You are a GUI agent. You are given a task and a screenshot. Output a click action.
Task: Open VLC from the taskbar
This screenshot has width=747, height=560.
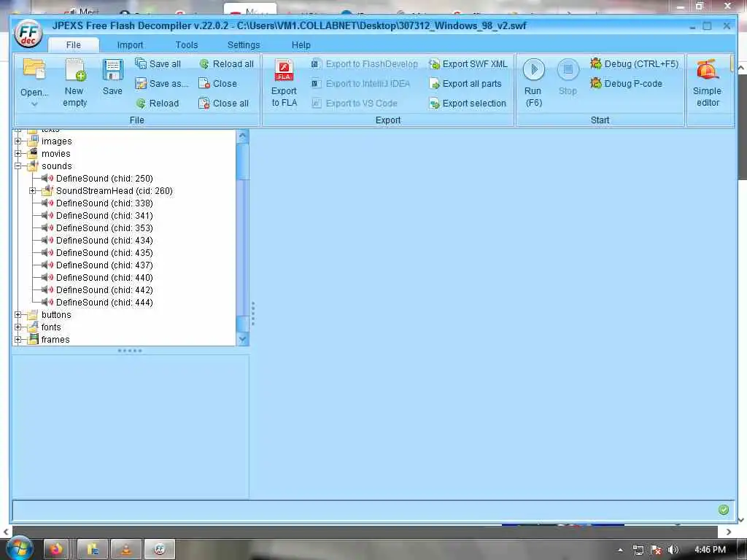(125, 550)
